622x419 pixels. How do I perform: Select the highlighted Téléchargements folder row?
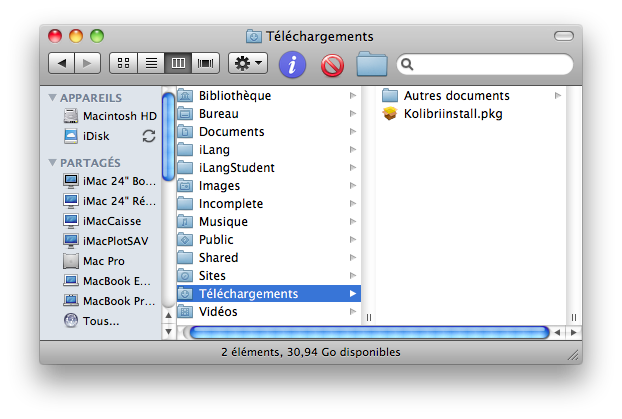click(x=269, y=294)
